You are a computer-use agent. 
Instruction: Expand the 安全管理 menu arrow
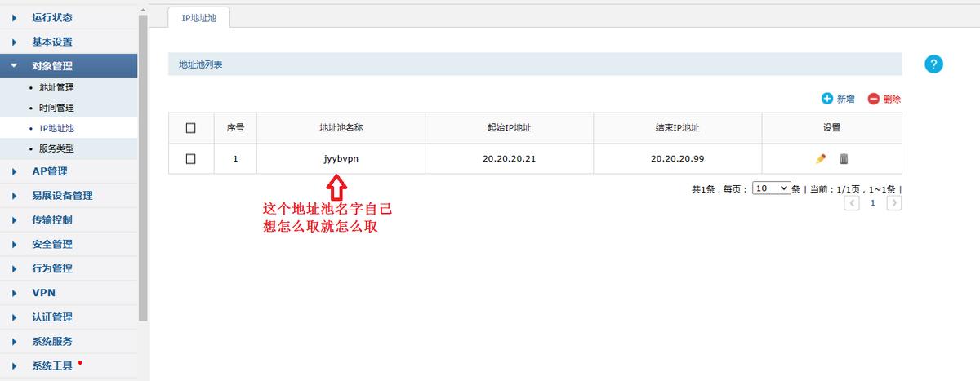pyautogui.click(x=14, y=244)
